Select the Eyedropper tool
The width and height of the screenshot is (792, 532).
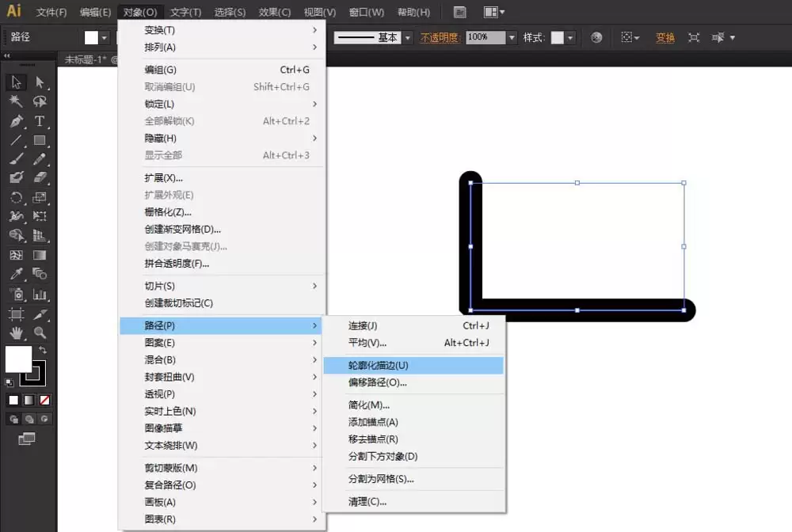(16, 274)
